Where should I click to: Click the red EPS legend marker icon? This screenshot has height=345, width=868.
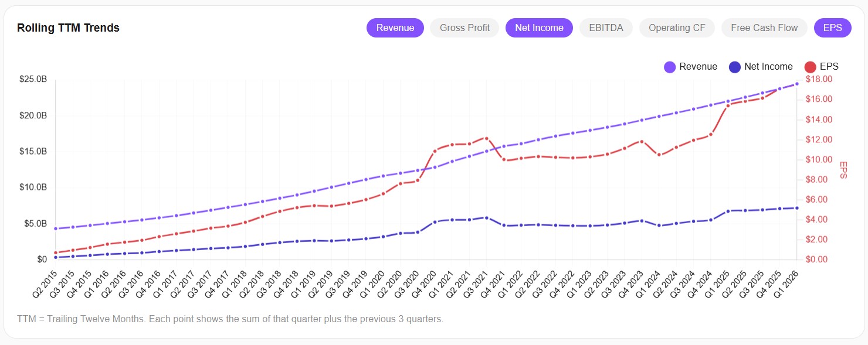tap(810, 66)
